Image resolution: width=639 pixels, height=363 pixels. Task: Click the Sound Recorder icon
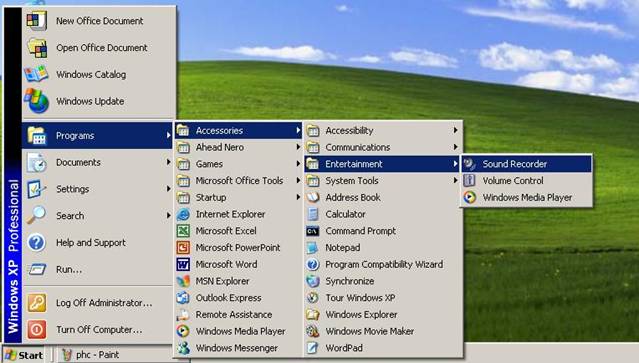pyautogui.click(x=470, y=164)
